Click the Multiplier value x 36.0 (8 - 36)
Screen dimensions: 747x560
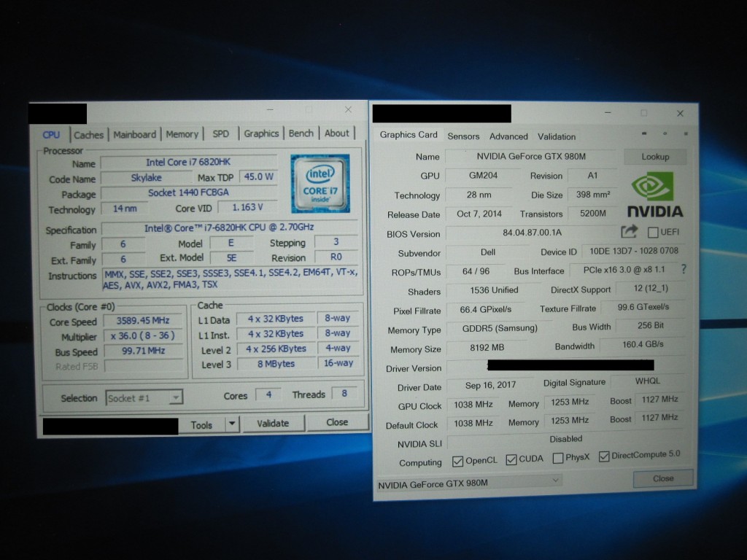[143, 335]
